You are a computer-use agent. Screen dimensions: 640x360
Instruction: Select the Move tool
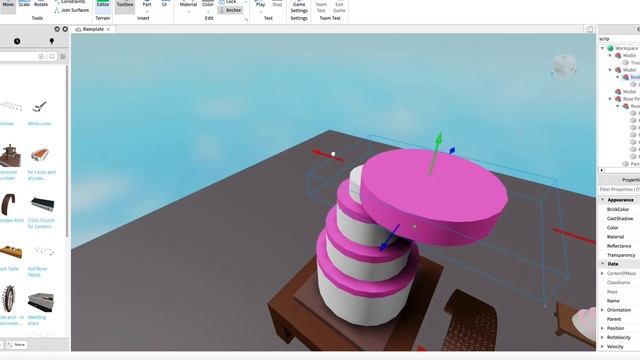pos(8,5)
